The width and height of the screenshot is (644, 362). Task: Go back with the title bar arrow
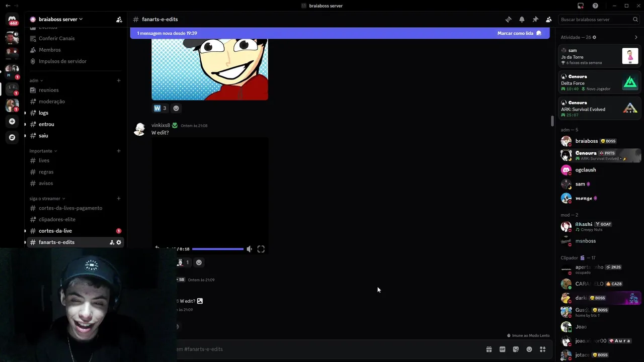8,6
